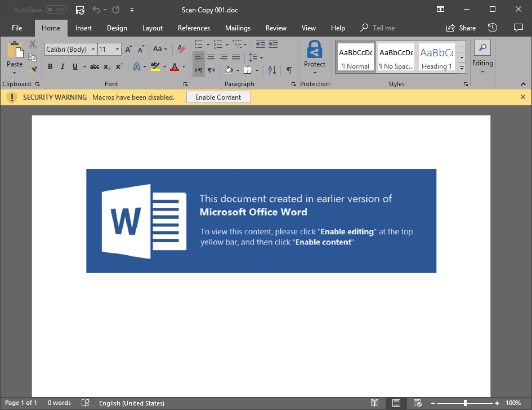Image resolution: width=532 pixels, height=410 pixels.
Task: Apply italic formatting
Action: pos(62,66)
